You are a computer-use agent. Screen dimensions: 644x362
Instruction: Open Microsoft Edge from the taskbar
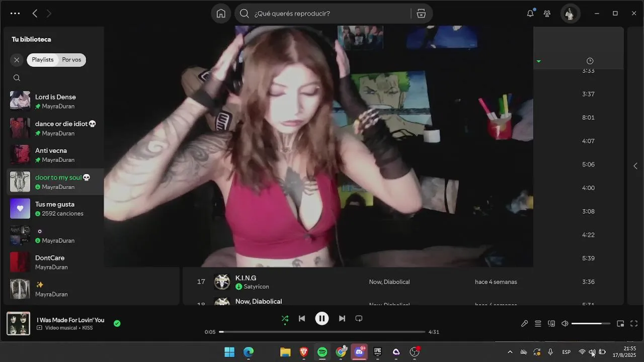tap(249, 352)
